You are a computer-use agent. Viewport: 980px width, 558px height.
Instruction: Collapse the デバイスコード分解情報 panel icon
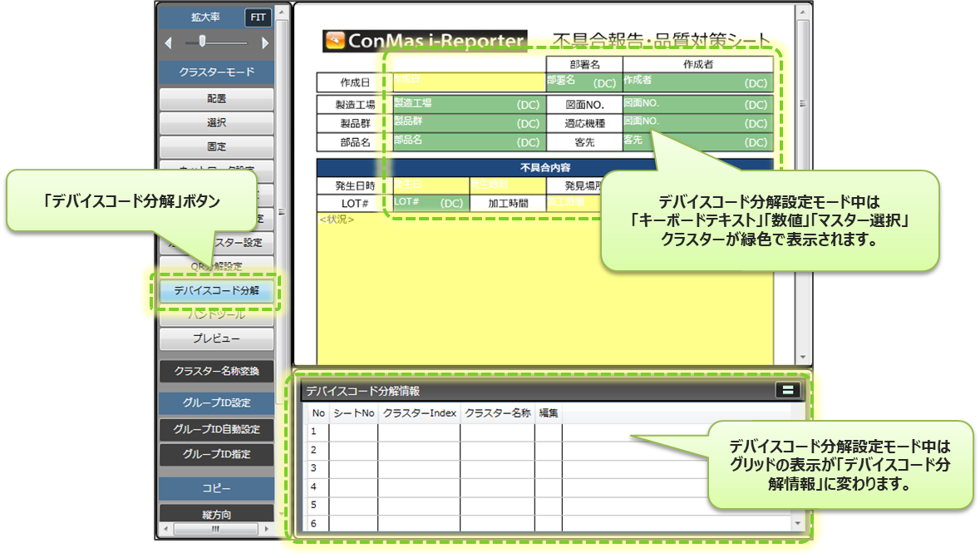(x=785, y=389)
